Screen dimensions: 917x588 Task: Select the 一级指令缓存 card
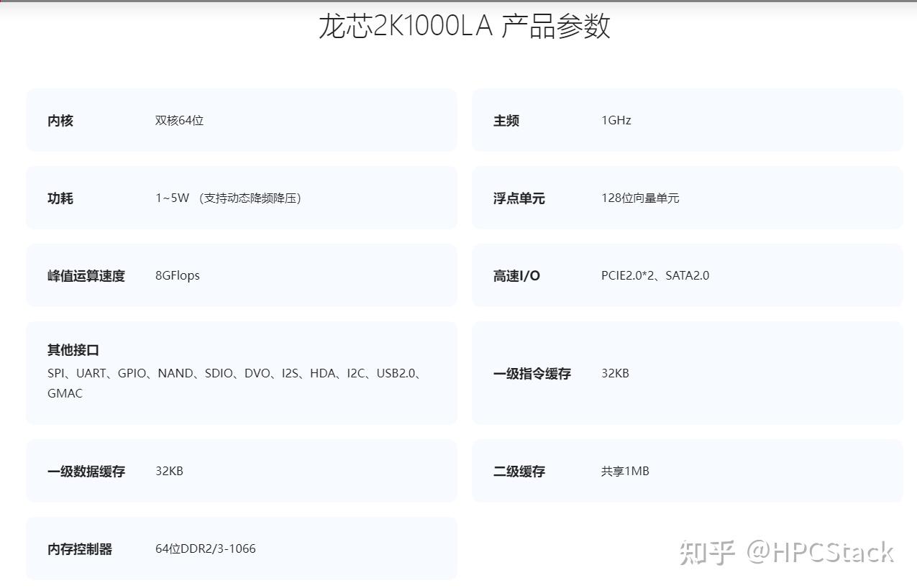click(686, 373)
